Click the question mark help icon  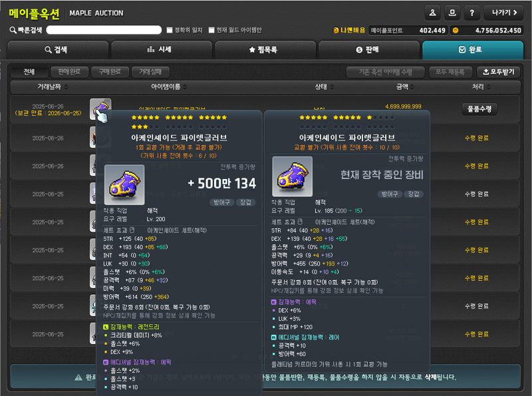click(472, 13)
